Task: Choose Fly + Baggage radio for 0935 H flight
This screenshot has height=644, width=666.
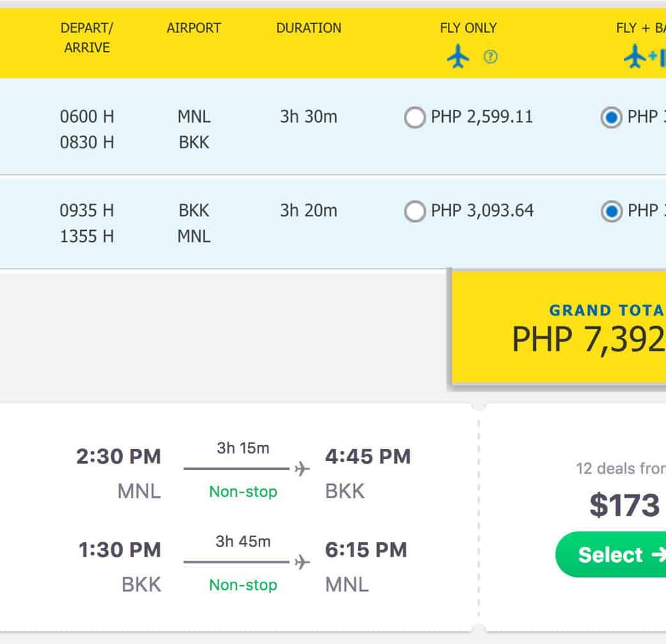Action: point(612,211)
